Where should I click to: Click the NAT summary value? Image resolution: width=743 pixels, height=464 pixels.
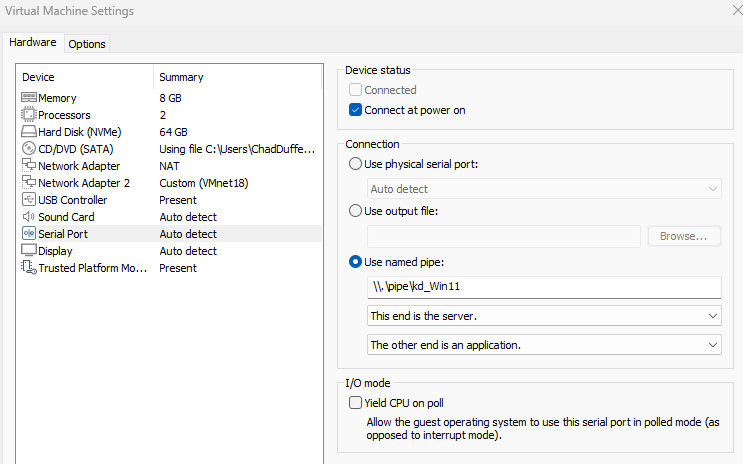coord(169,166)
